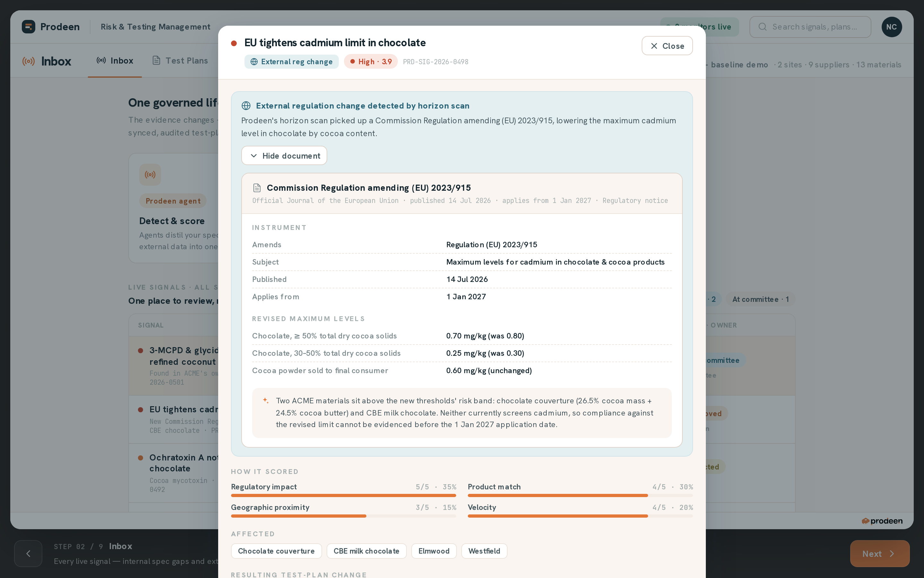The height and width of the screenshot is (578, 924).
Task: Open the Test Plans tab
Action: point(180,60)
